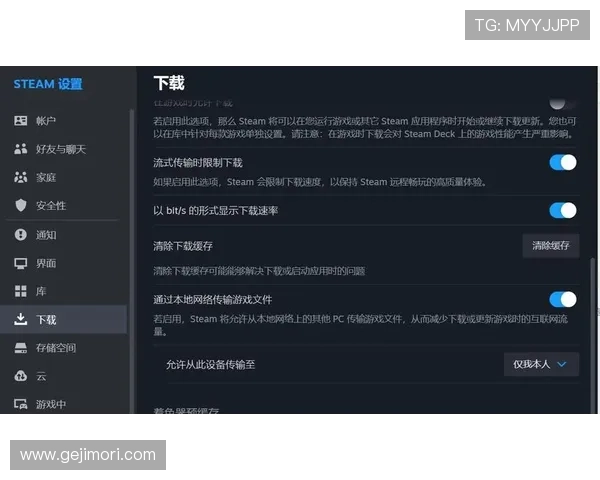
Task: Click the 安全性 shield icon
Action: point(21,206)
